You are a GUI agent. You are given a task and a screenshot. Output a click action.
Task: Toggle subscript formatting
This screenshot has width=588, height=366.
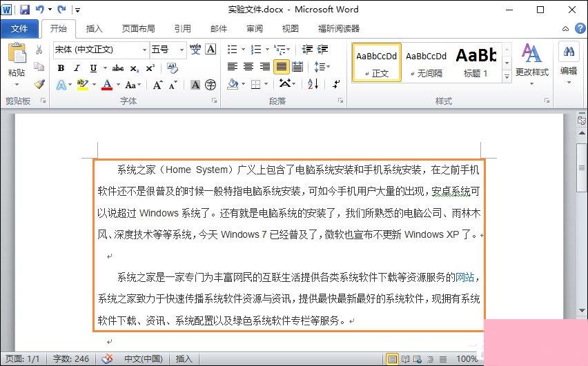click(135, 68)
